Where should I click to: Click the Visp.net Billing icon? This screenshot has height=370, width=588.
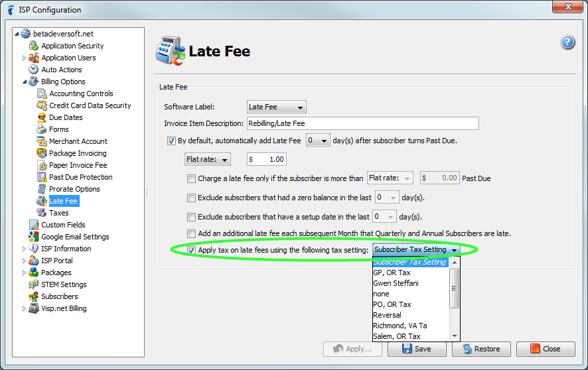[x=34, y=308]
